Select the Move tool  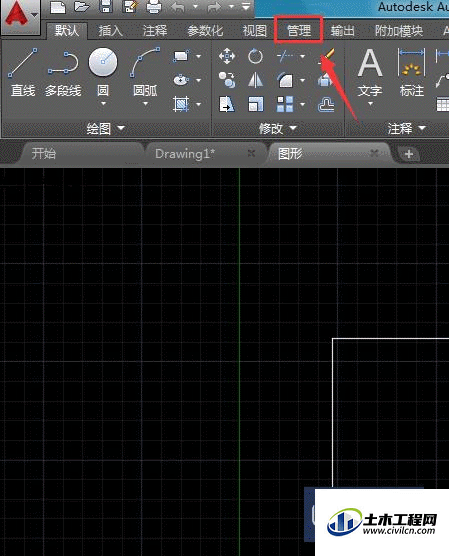(x=227, y=56)
